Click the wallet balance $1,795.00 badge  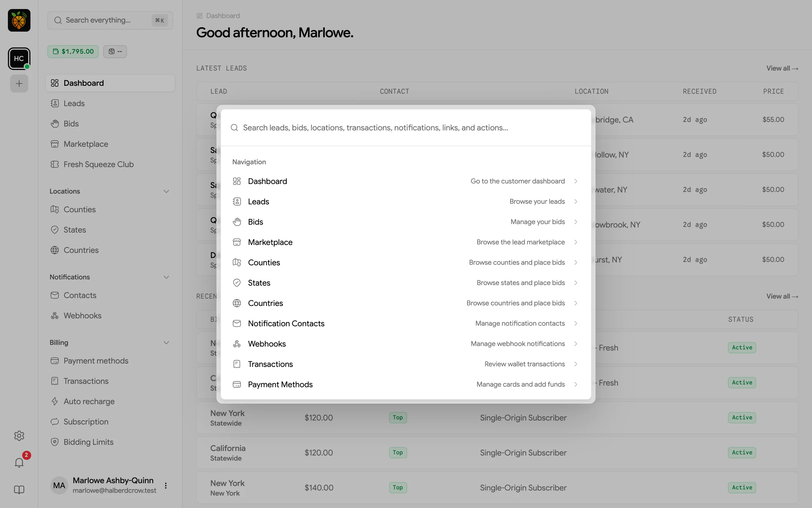[73, 51]
